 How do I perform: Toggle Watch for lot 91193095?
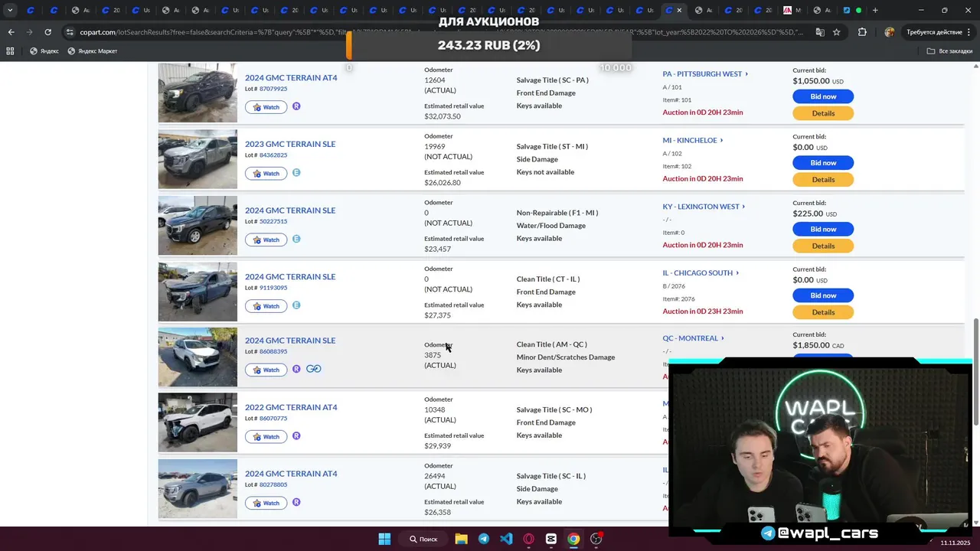click(x=266, y=306)
